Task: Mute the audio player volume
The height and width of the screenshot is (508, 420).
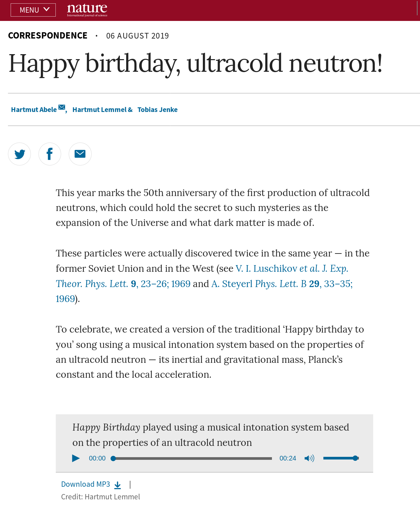Action: pos(309,458)
